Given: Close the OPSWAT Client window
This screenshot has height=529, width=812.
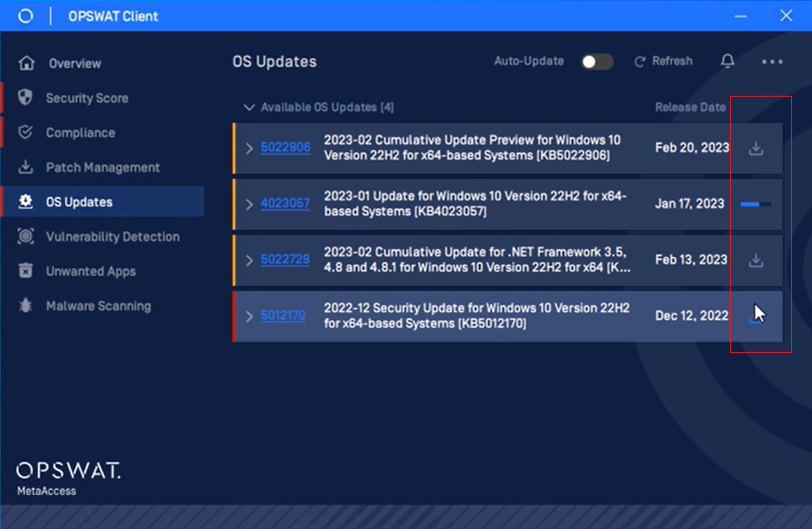Looking at the screenshot, I should tap(786, 16).
